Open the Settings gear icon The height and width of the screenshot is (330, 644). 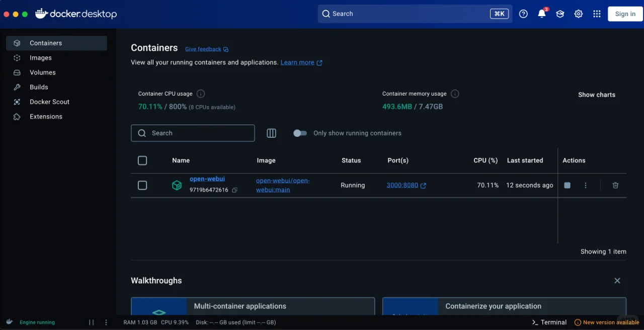pyautogui.click(x=579, y=14)
